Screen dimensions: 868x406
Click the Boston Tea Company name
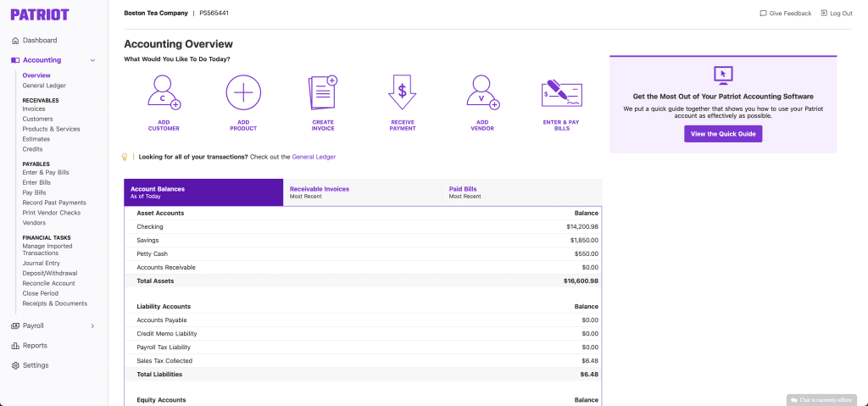(x=156, y=13)
